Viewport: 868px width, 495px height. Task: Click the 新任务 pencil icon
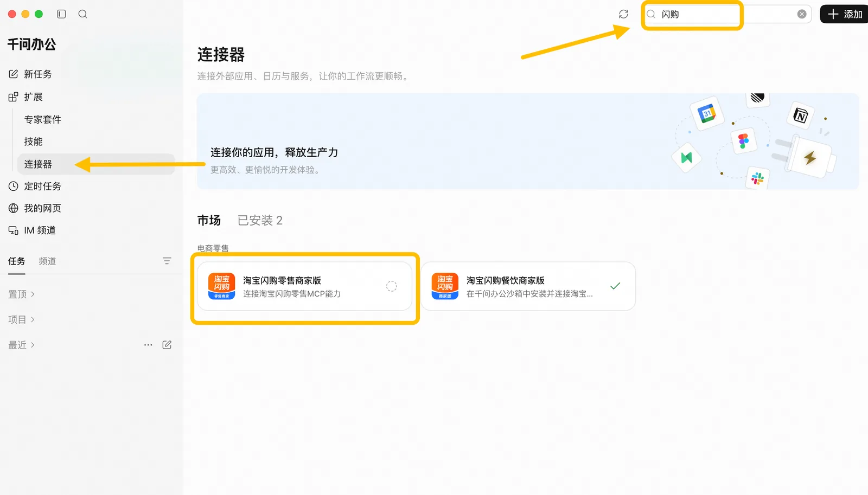(x=14, y=74)
